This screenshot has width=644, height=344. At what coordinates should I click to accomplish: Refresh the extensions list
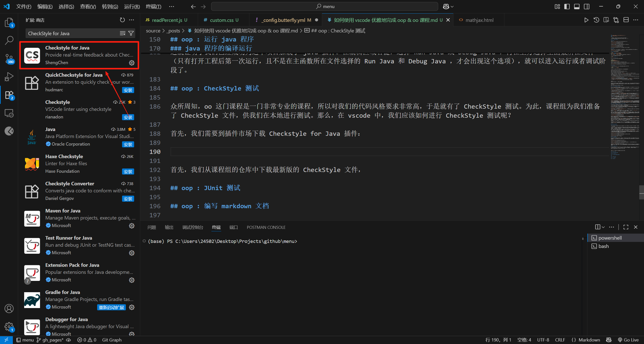(x=122, y=20)
